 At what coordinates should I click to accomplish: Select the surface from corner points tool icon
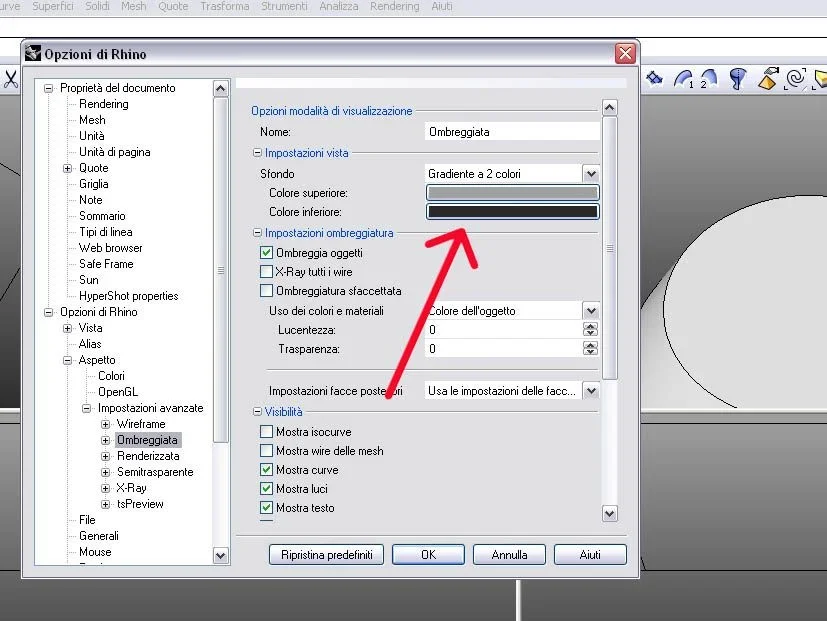click(655, 79)
